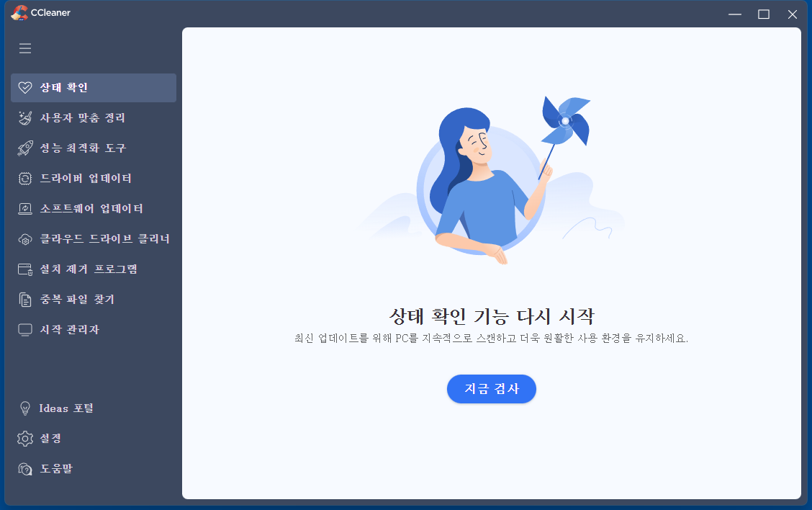Click the lightbulb icon for Ideas 포털
The height and width of the screenshot is (510, 812).
[x=25, y=408]
